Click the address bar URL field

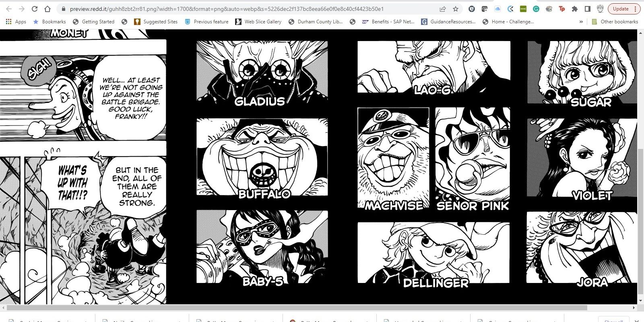click(242, 9)
